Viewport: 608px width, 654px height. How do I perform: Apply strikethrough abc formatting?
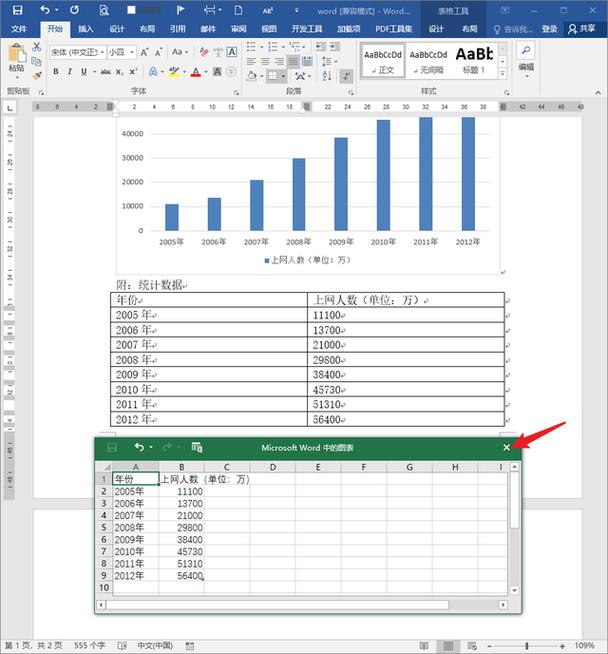click(x=106, y=72)
